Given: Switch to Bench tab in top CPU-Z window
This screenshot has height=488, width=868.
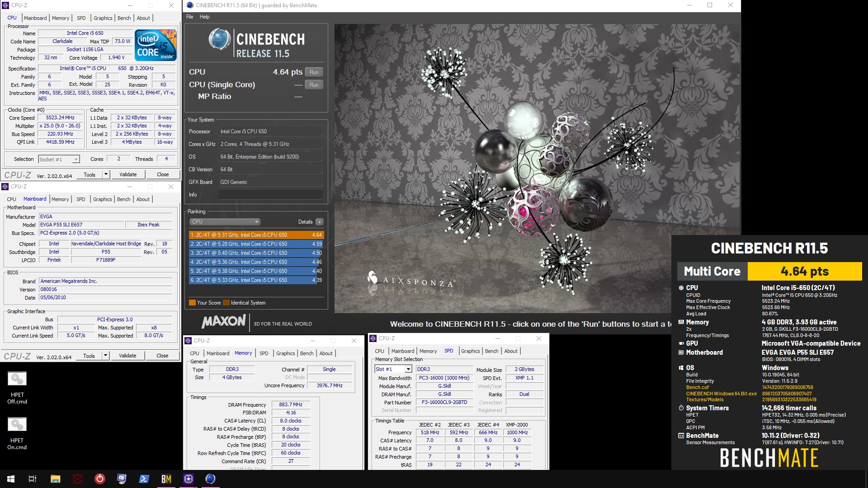Looking at the screenshot, I should click(x=124, y=18).
